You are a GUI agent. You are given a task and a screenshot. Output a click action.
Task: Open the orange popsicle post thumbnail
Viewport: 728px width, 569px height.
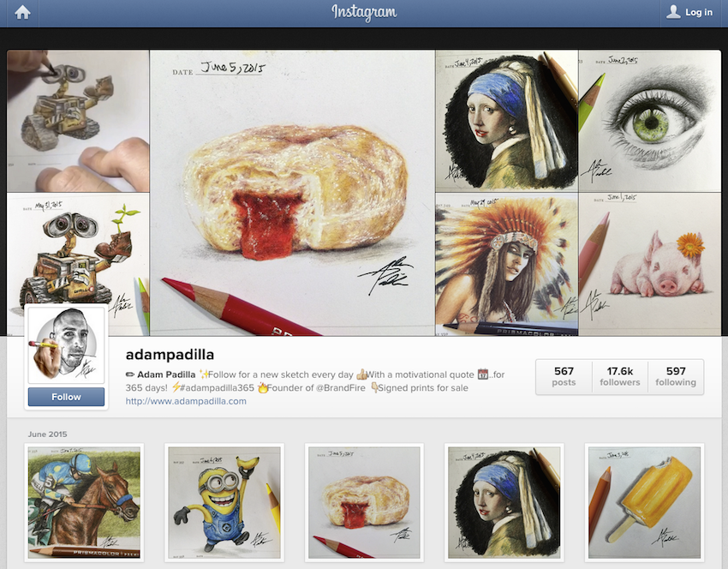tap(644, 502)
